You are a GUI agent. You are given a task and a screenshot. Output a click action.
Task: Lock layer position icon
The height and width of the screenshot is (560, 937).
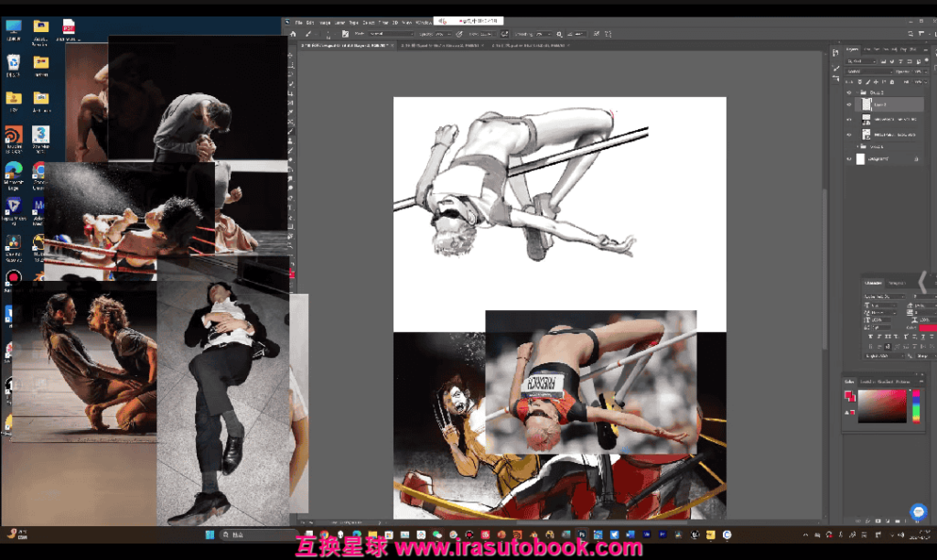click(876, 81)
